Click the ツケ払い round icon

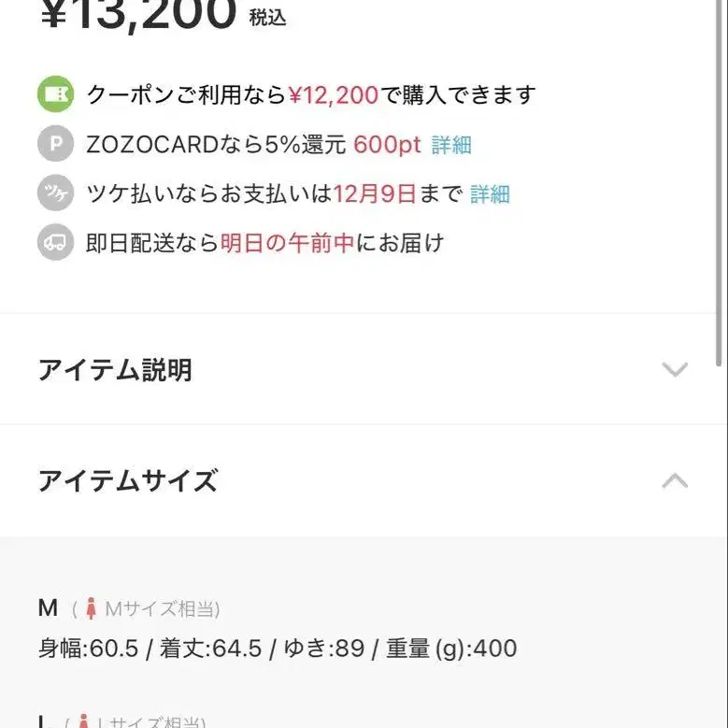pyautogui.click(x=55, y=194)
